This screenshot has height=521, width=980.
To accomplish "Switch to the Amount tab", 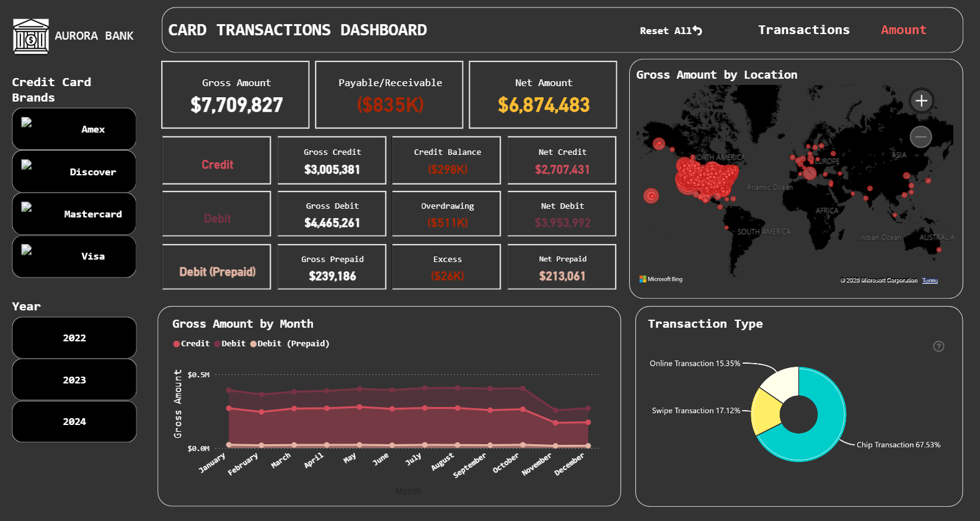I will pos(904,30).
